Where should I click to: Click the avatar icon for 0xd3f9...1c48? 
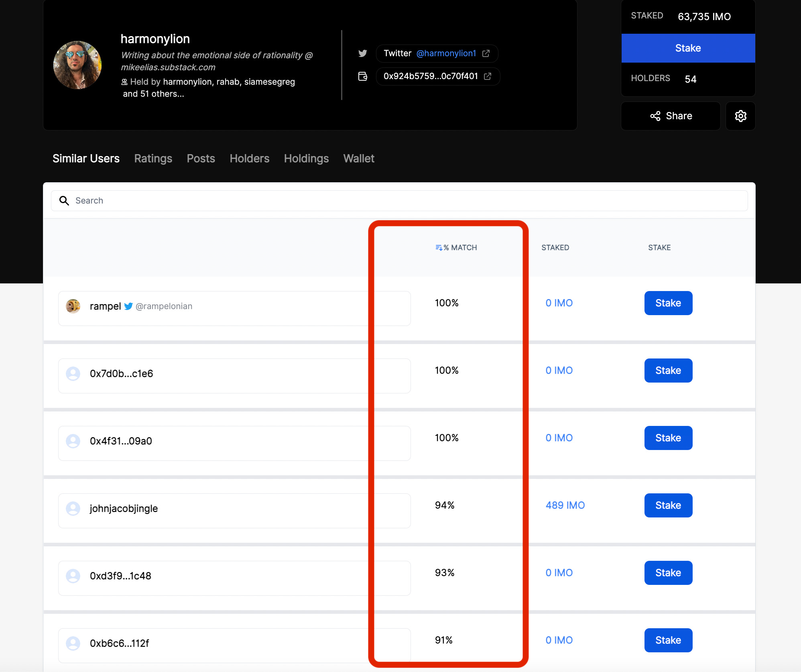tap(73, 576)
